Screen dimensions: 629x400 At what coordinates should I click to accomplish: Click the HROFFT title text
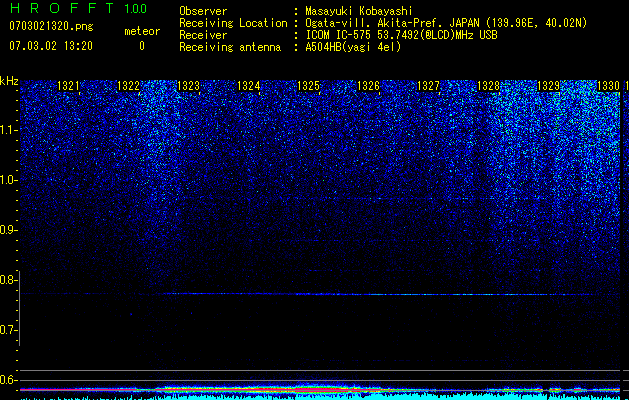click(x=62, y=8)
